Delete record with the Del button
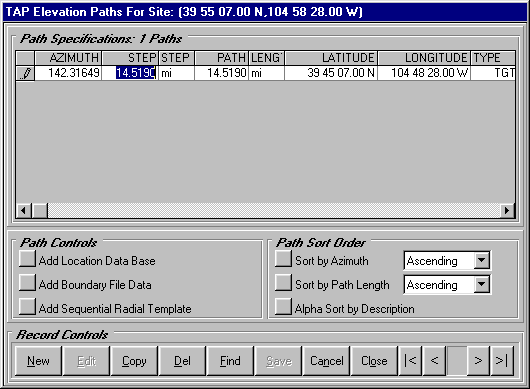 pyautogui.click(x=182, y=361)
